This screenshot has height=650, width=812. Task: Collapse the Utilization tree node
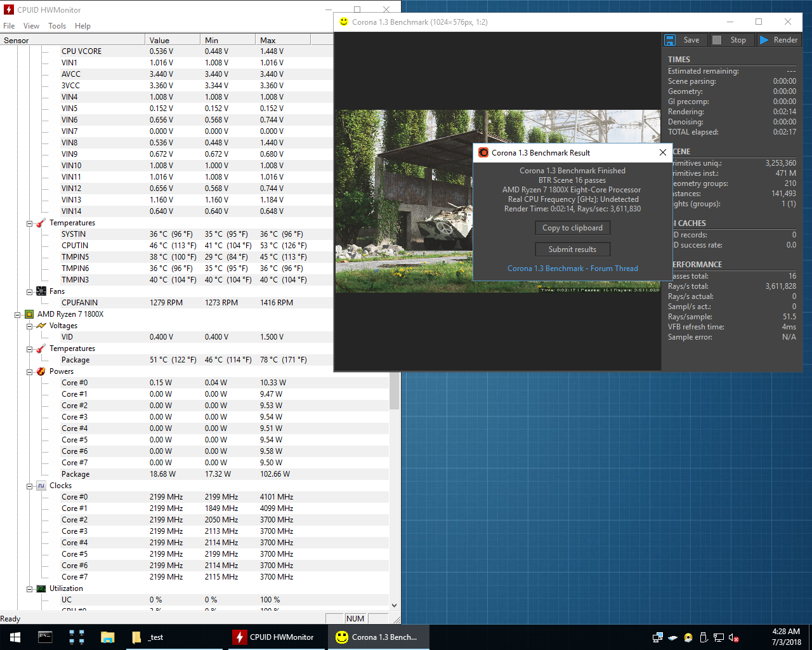click(30, 588)
